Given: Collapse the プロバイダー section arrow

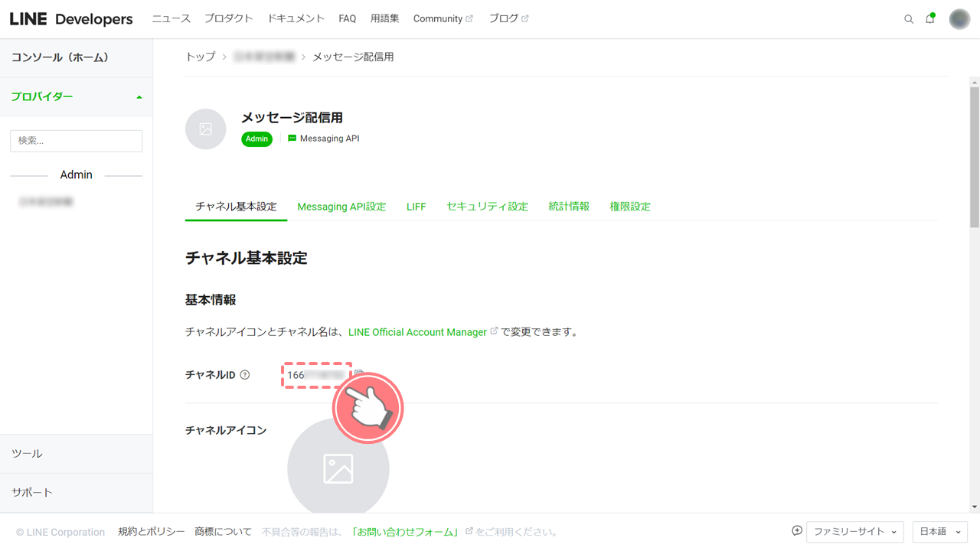Looking at the screenshot, I should 139,97.
